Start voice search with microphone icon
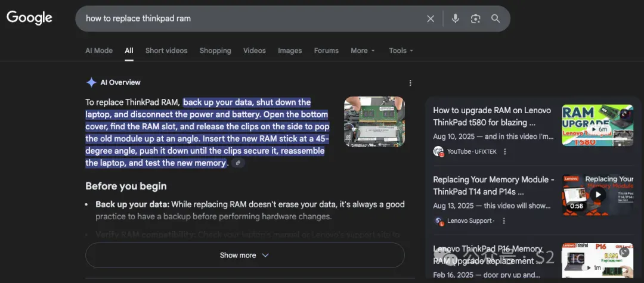Image resolution: width=644 pixels, height=283 pixels. tap(455, 18)
